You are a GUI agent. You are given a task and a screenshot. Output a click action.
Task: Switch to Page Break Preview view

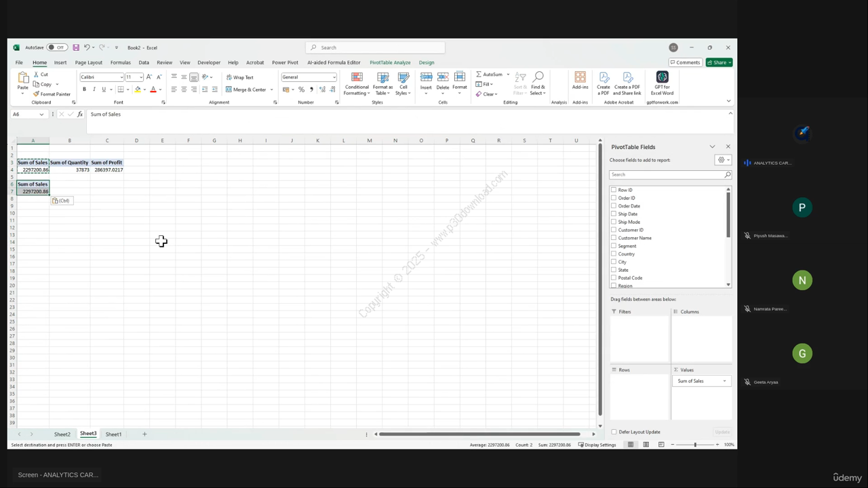pyautogui.click(x=661, y=445)
